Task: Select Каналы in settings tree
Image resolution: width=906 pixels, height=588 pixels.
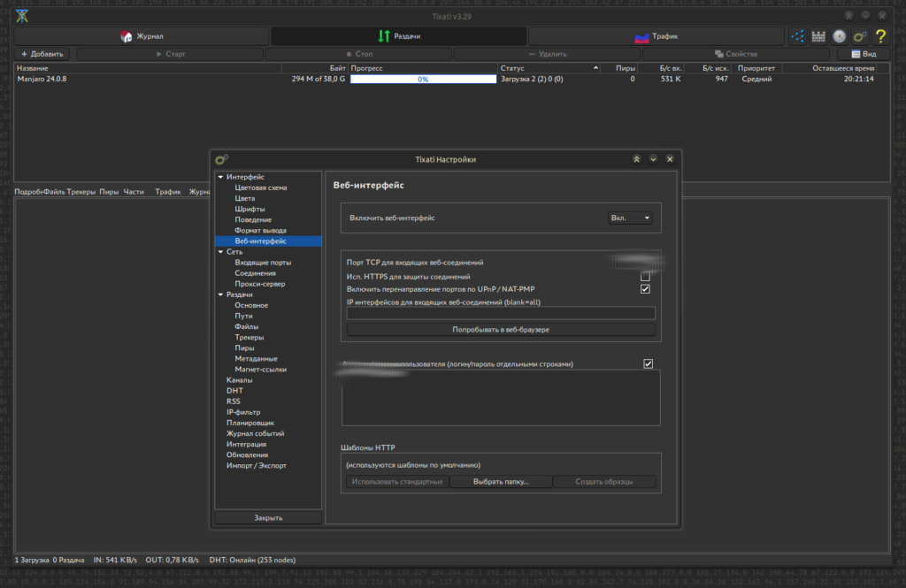Action: 239,380
